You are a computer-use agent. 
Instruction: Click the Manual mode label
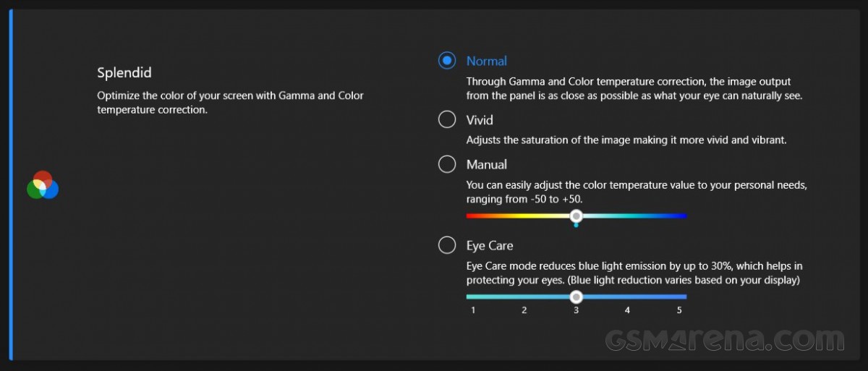click(x=486, y=165)
